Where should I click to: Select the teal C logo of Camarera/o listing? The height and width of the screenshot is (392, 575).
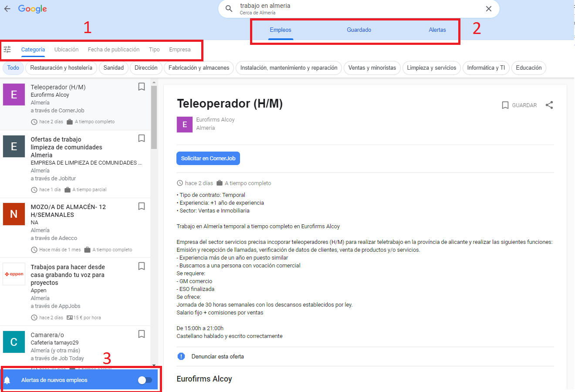coord(14,342)
